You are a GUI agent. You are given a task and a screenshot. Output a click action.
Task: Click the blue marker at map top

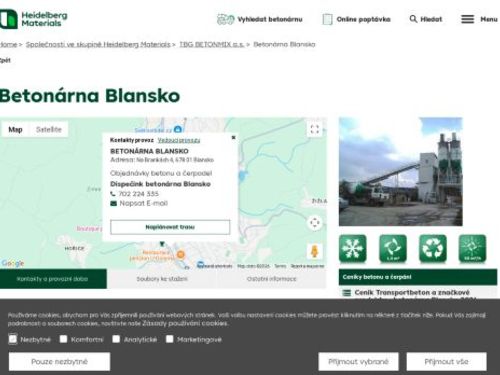click(x=178, y=129)
